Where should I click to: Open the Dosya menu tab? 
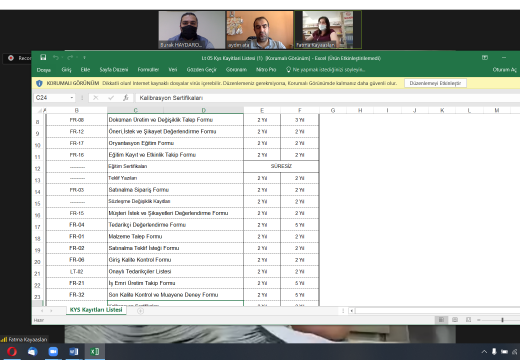click(x=44, y=70)
